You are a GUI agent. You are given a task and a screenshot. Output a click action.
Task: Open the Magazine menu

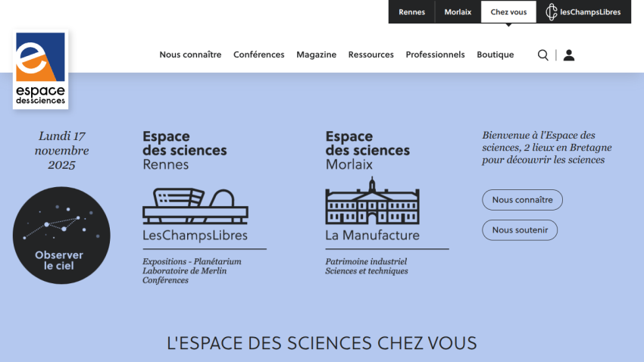point(316,55)
